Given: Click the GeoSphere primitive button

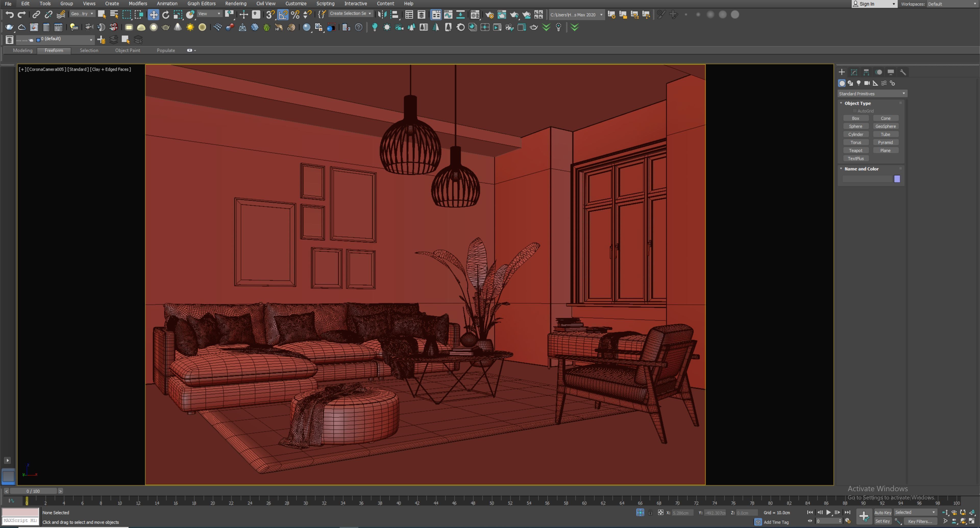Looking at the screenshot, I should tap(885, 126).
